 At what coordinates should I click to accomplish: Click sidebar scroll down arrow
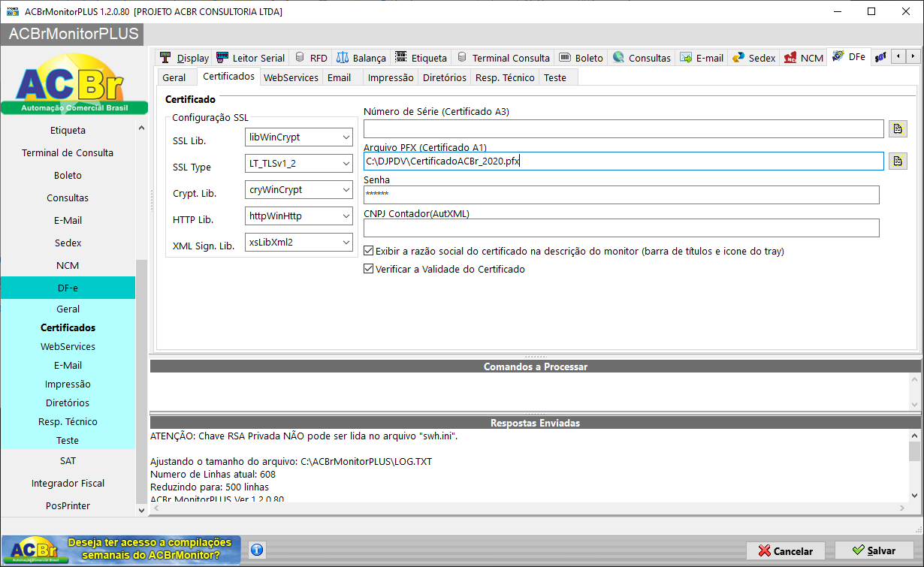[x=141, y=509]
